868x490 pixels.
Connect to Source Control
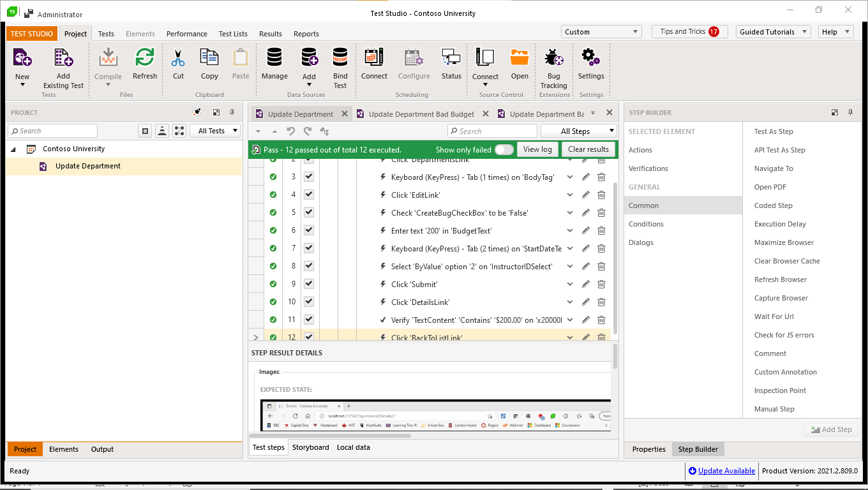pyautogui.click(x=485, y=66)
